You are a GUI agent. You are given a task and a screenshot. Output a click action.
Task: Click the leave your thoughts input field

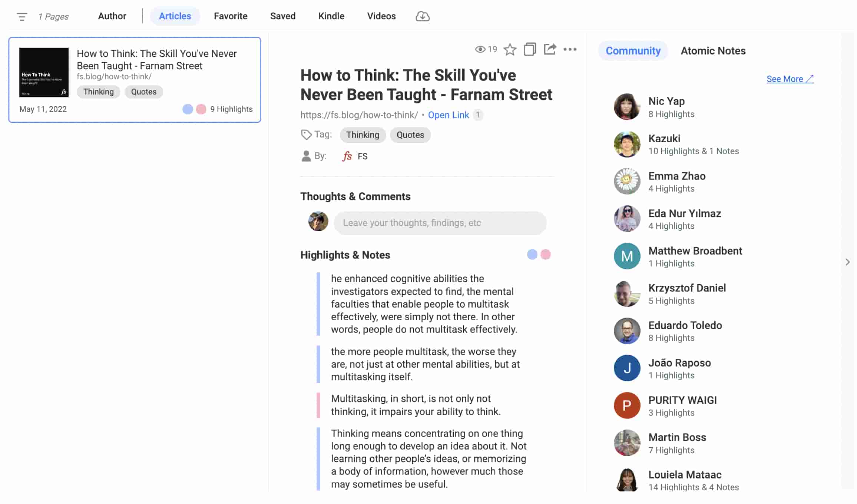(440, 223)
